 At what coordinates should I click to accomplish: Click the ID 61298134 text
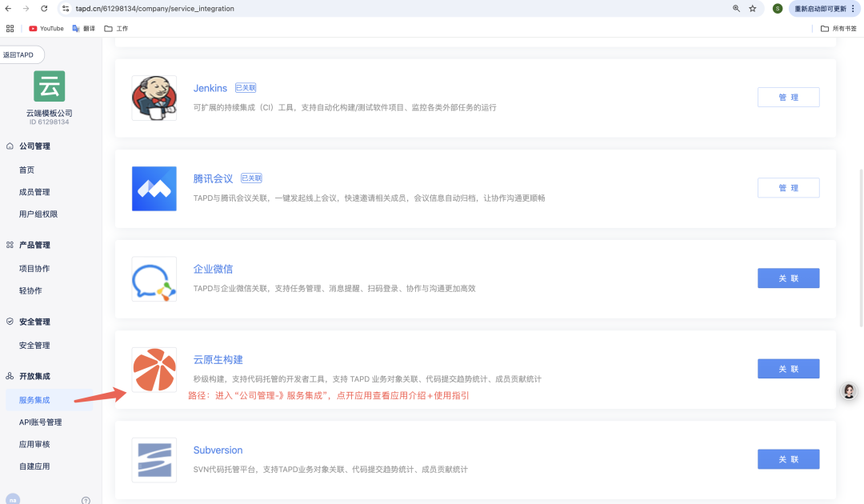(x=49, y=122)
